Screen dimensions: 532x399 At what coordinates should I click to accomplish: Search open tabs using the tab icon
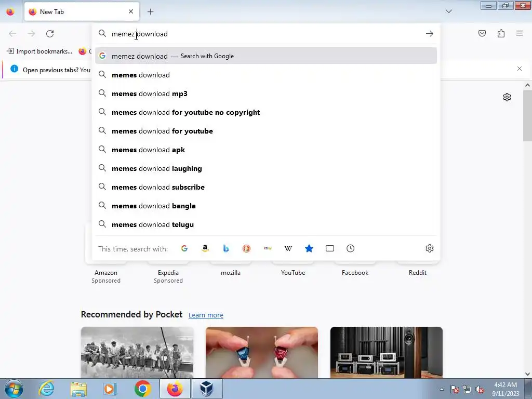click(x=330, y=248)
